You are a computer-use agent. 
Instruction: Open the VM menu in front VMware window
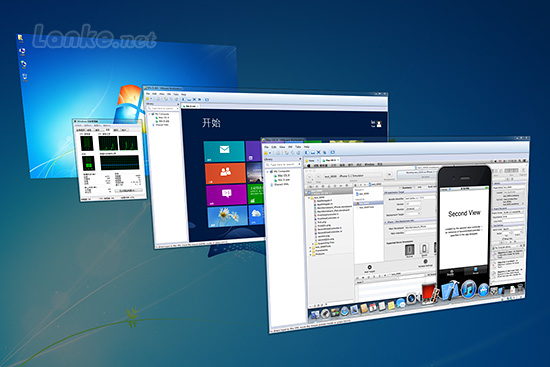pos(290,147)
